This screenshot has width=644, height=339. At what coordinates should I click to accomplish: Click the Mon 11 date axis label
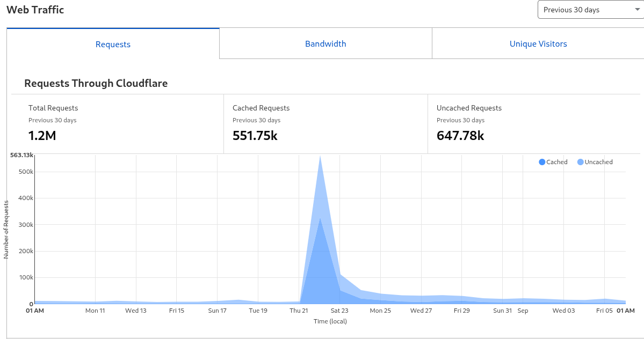pyautogui.click(x=95, y=311)
